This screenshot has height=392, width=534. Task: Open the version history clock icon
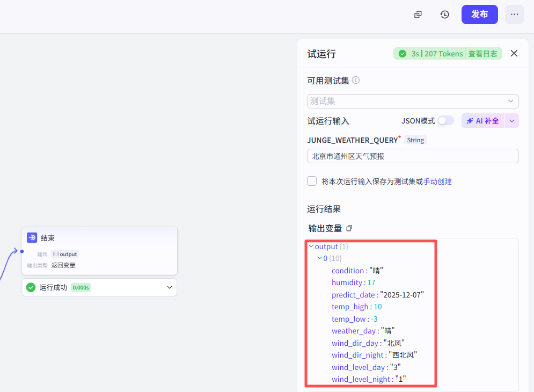(x=444, y=14)
